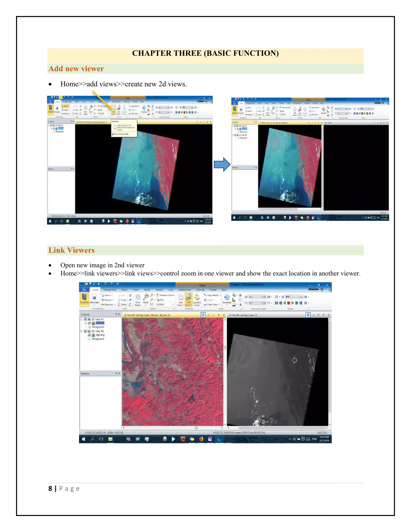Close 2D View #1 pane in Link Viewers screenshot
This screenshot has width=411, height=532.
[224, 315]
